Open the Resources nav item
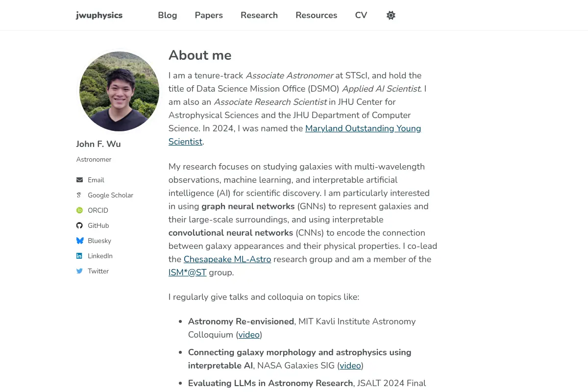 [317, 15]
